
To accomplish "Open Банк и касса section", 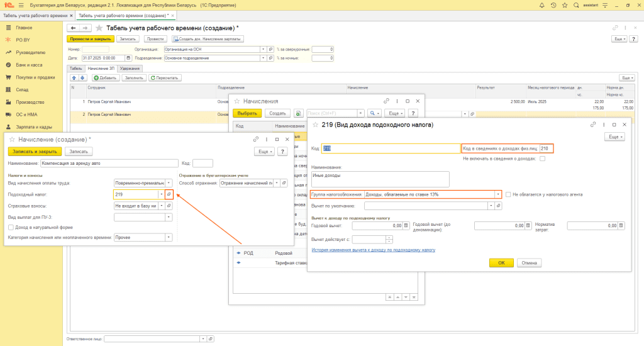I will click(29, 65).
